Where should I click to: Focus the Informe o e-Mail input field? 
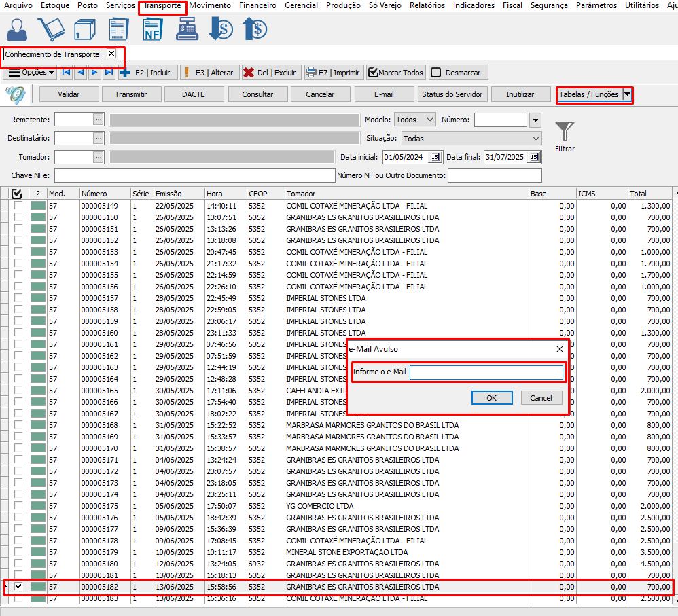point(486,372)
